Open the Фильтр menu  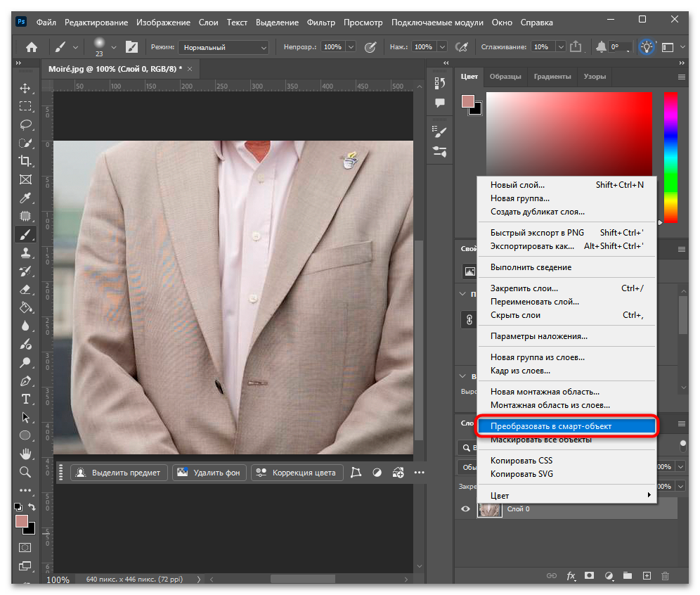click(x=320, y=23)
